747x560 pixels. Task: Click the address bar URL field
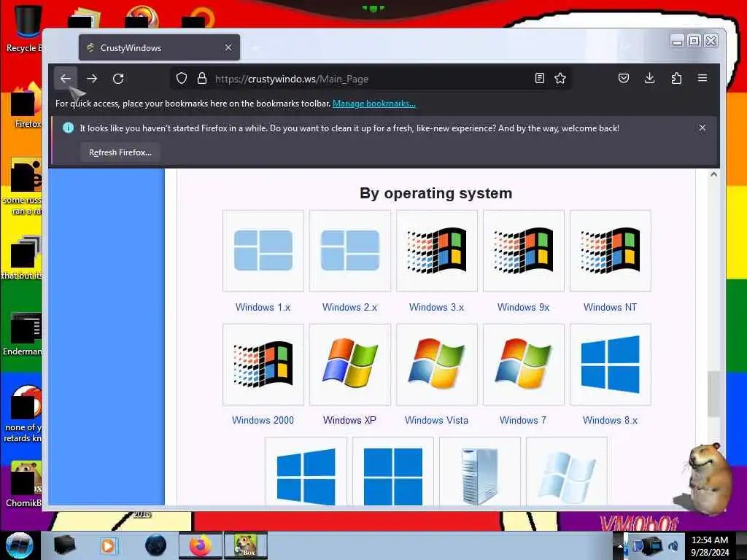(371, 79)
